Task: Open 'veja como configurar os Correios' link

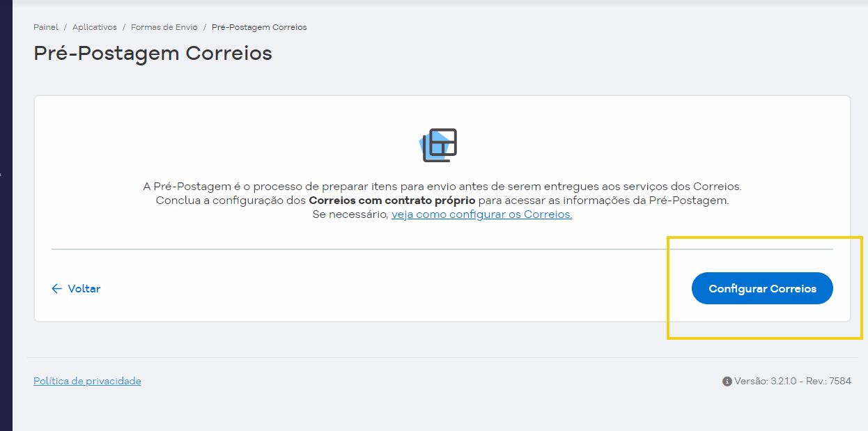Action: (x=481, y=214)
